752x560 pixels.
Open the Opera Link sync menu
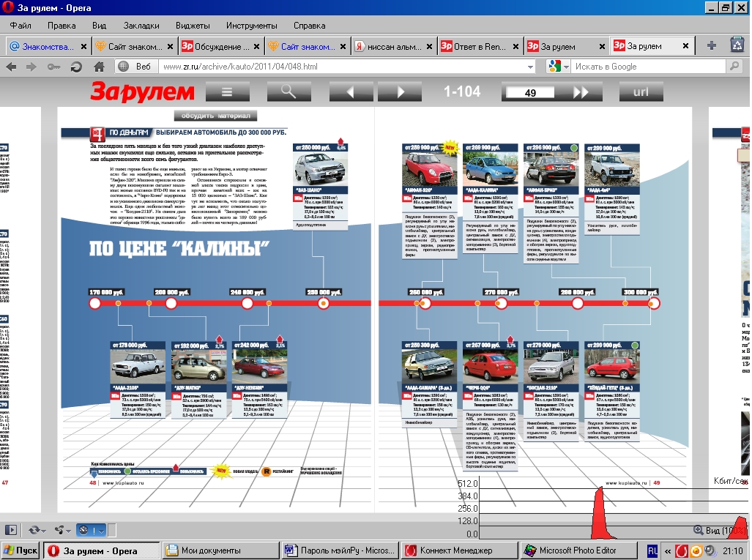click(37, 530)
